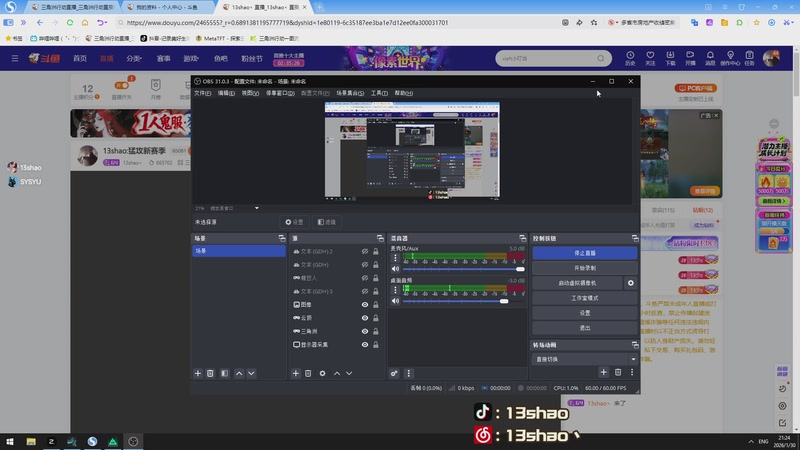Open Douyu 下载 download icon
The height and width of the screenshot is (450, 800).
(x=670, y=58)
